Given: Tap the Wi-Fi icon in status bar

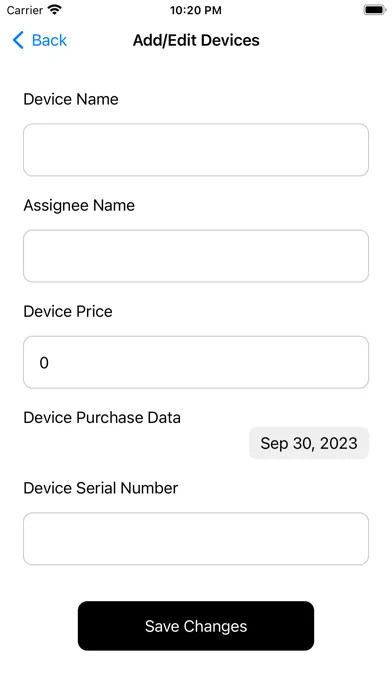Looking at the screenshot, I should [x=55, y=10].
